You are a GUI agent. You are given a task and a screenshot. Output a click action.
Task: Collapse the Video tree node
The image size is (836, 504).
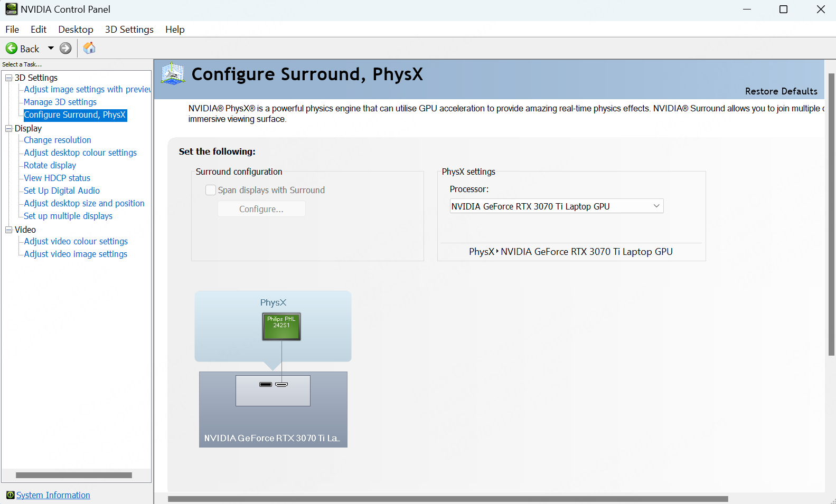(x=8, y=230)
